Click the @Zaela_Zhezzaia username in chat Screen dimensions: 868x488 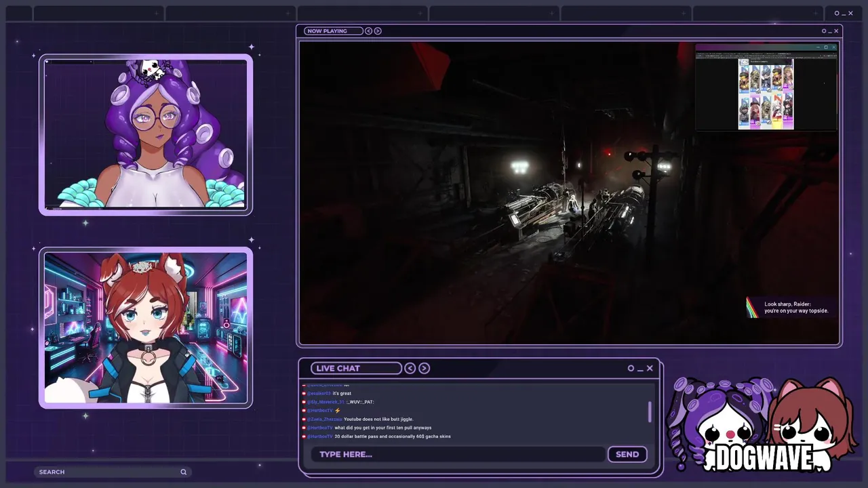point(324,419)
